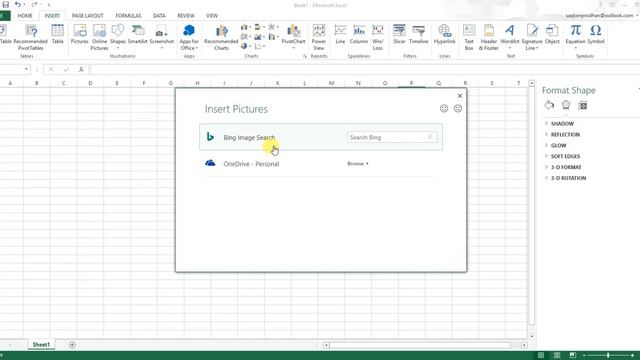Screen dimensions: 640x360
Task: Click the Pictures icon in Insert ribbon
Action: [x=80, y=34]
